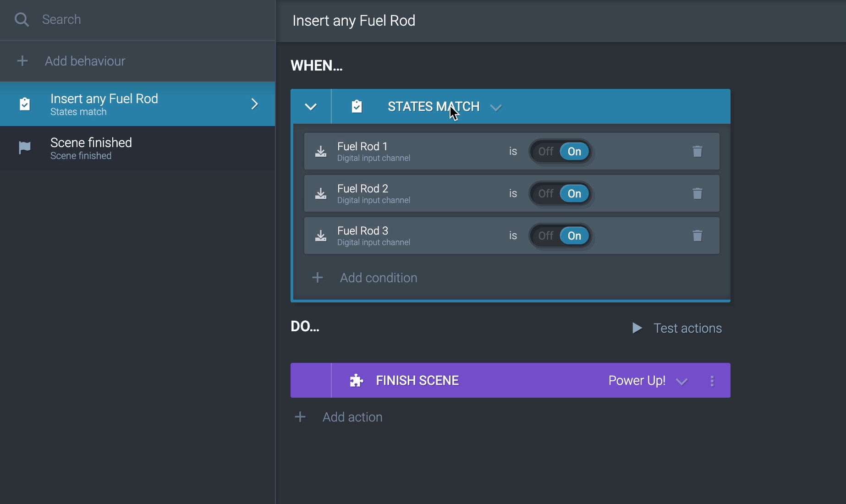Click the clipboard icon on Insert any Fuel Rod

pyautogui.click(x=25, y=104)
